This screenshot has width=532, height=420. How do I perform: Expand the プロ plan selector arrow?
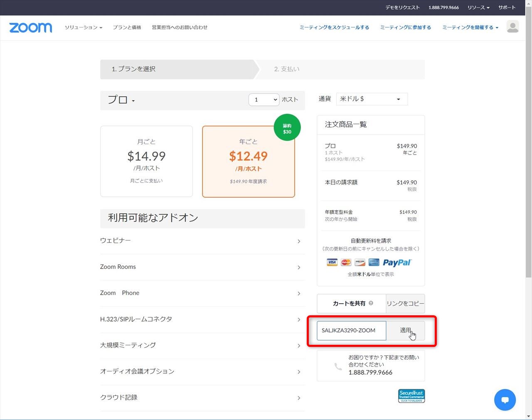coord(133,101)
